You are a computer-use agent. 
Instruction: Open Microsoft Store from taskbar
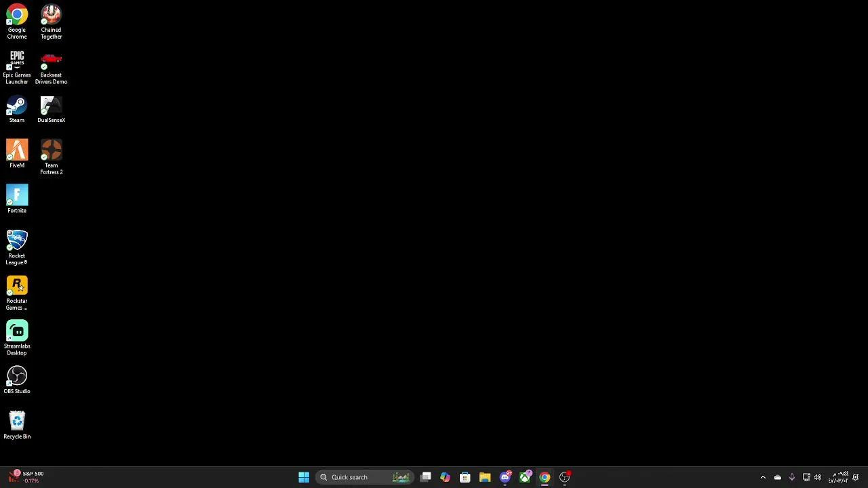[x=465, y=477]
